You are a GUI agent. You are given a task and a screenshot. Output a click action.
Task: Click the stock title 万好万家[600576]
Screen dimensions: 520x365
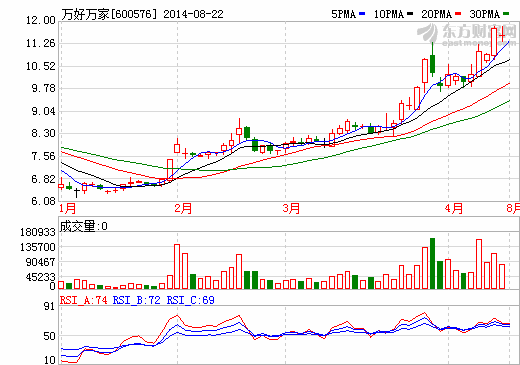[109, 14]
